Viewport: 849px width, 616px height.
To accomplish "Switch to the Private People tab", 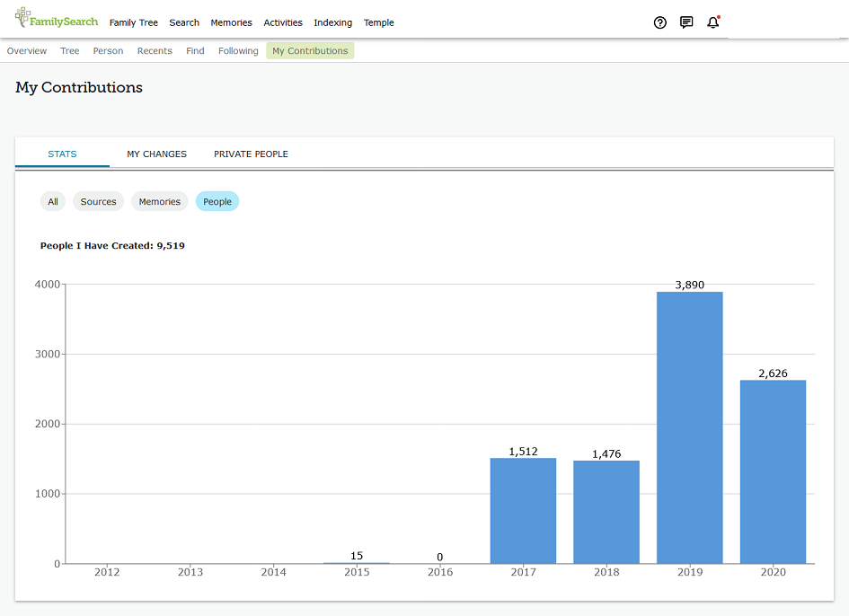I will pos(251,154).
